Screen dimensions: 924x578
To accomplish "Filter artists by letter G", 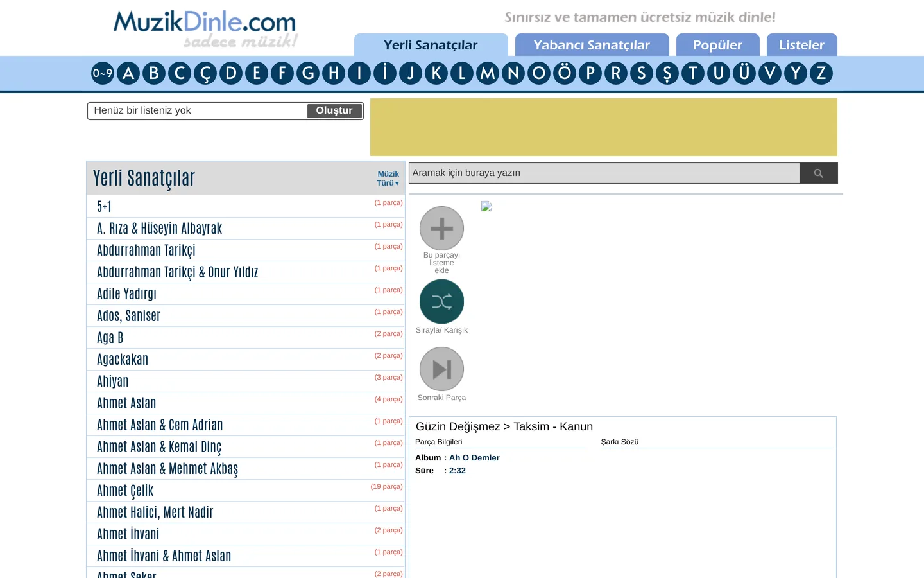I will [308, 73].
